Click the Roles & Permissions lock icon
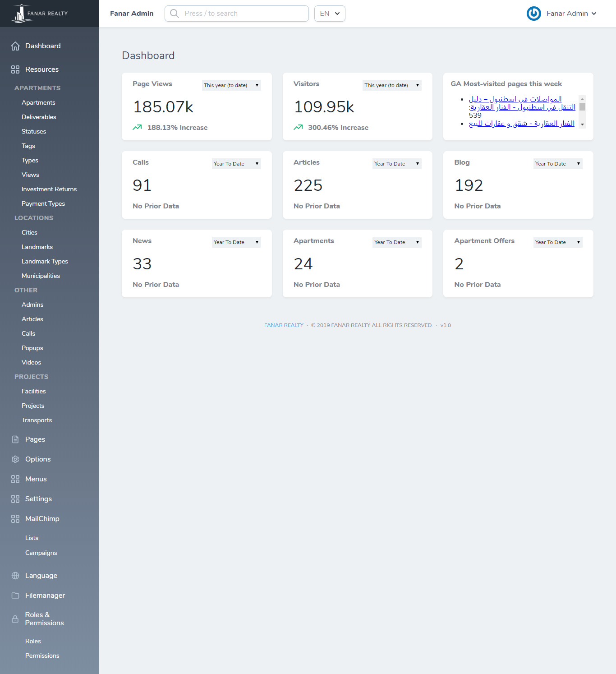616x674 pixels. point(15,619)
